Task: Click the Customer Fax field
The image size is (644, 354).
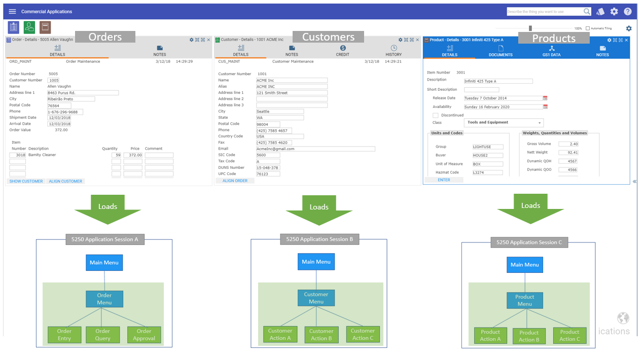Action: pyautogui.click(x=274, y=143)
